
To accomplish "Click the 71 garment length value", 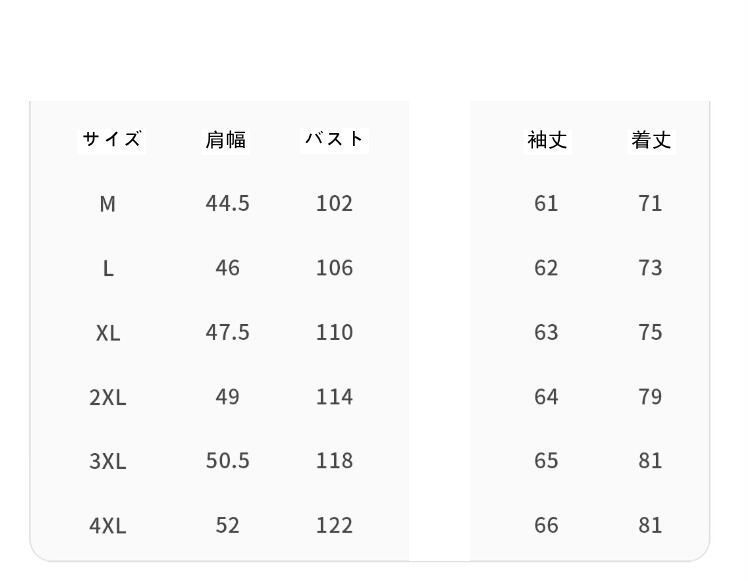I will coord(650,203).
